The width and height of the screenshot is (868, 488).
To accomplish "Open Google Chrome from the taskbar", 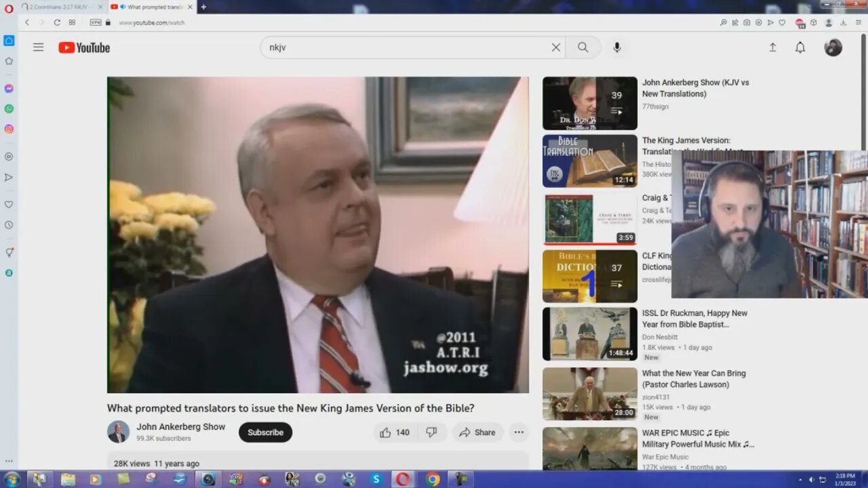I will (x=432, y=479).
